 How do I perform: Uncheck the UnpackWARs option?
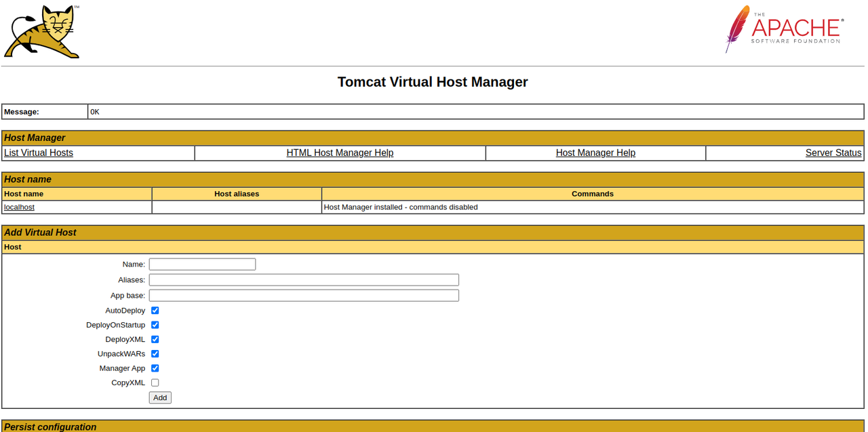[155, 353]
